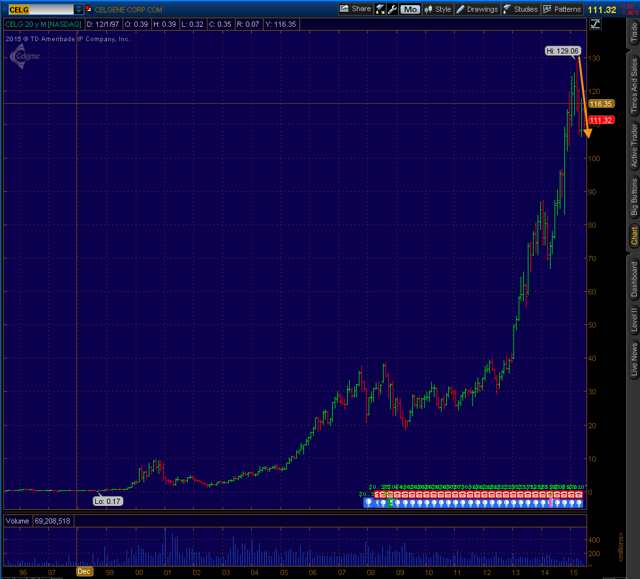Open the Trade side tab

coord(634,33)
